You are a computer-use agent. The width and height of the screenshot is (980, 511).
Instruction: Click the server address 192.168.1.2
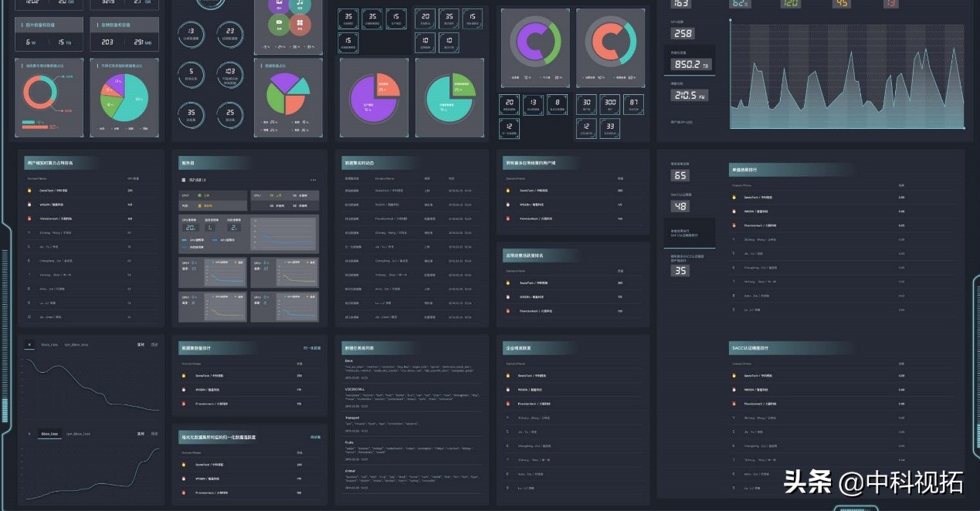pyautogui.click(x=199, y=180)
